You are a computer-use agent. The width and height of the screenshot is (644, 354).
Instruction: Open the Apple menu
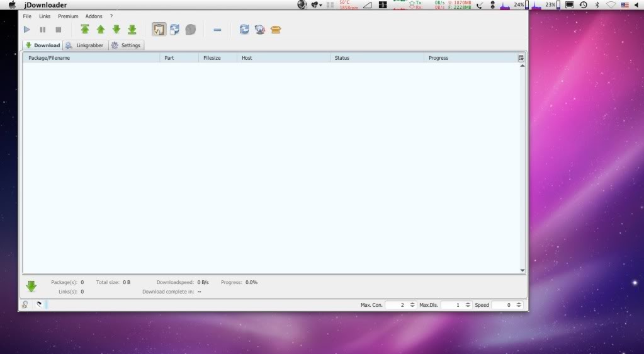point(13,5)
